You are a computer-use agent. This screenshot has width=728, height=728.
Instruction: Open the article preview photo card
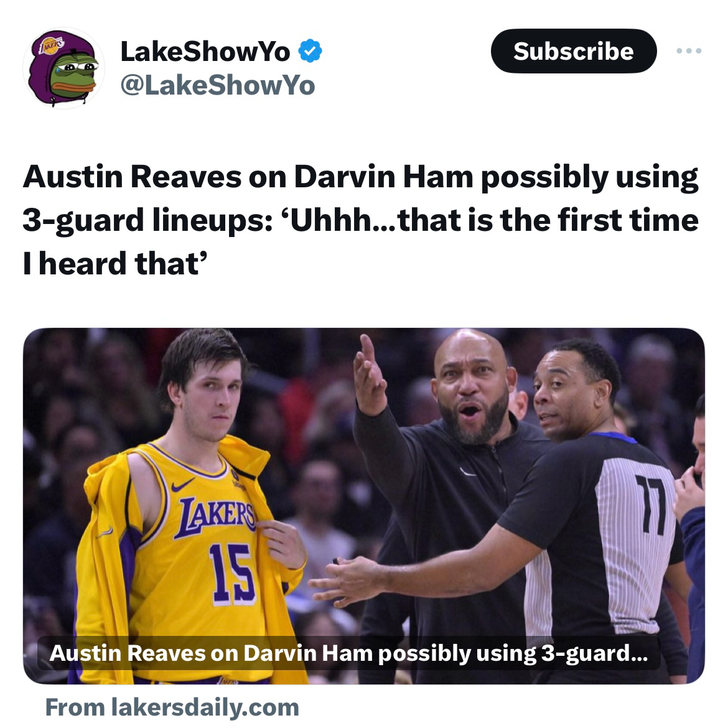[364, 506]
